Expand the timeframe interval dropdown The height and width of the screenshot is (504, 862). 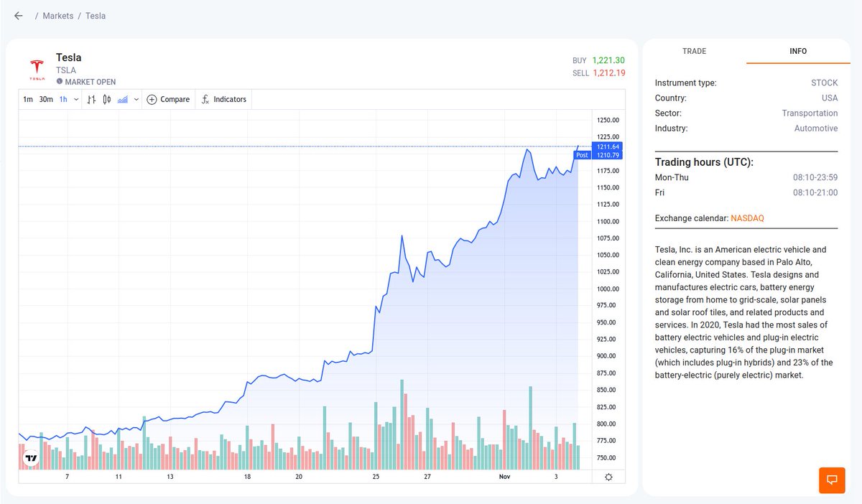(x=76, y=99)
